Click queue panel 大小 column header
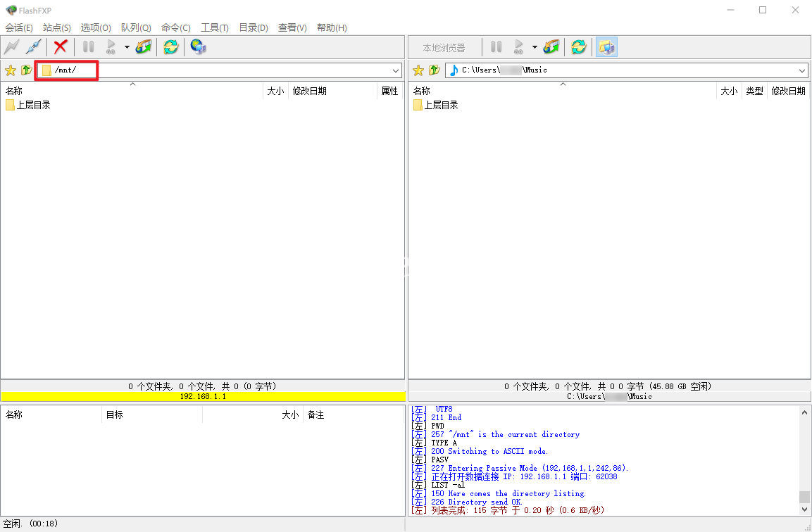This screenshot has height=532, width=812. tap(253, 415)
